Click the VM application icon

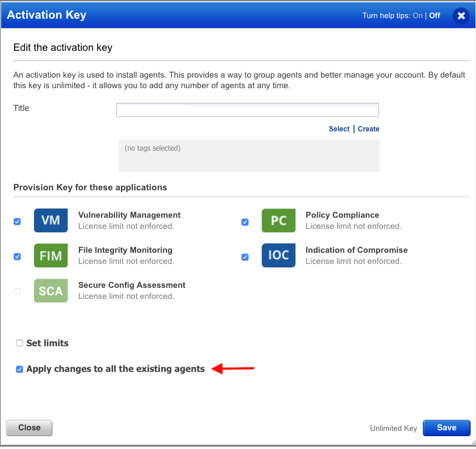pyautogui.click(x=50, y=220)
